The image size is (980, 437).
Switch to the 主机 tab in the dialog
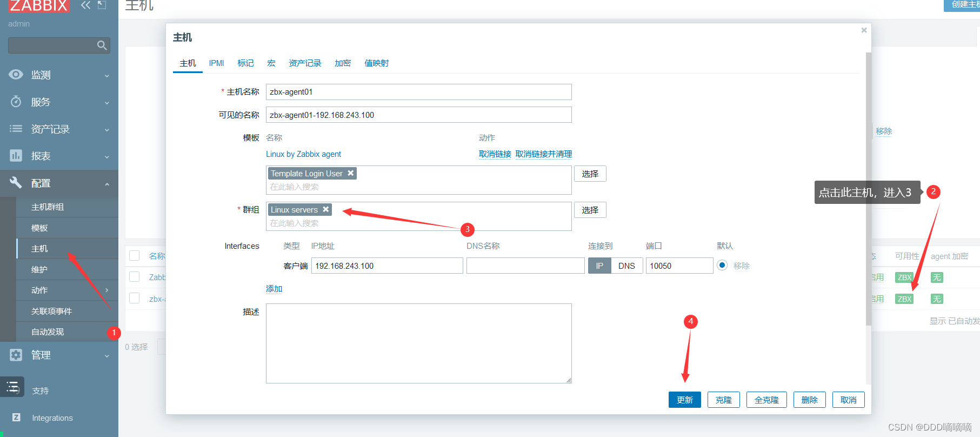[x=188, y=63]
